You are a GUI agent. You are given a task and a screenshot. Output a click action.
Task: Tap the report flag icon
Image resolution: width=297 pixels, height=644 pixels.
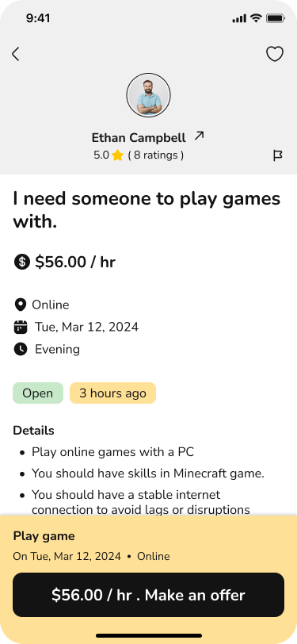(x=278, y=155)
